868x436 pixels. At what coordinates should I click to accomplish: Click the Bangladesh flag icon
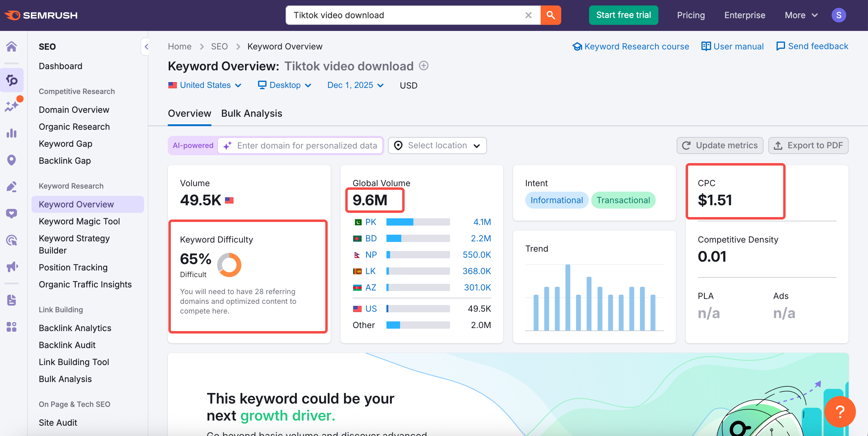[357, 239]
